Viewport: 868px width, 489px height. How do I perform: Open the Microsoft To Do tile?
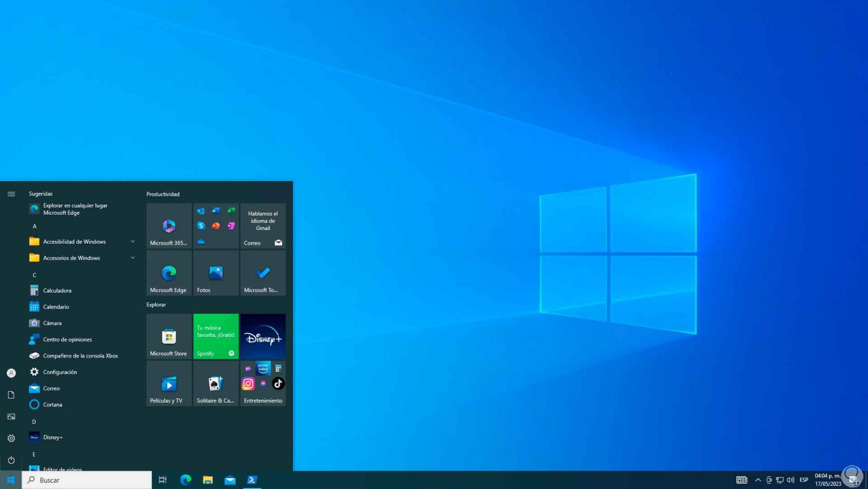(x=263, y=273)
